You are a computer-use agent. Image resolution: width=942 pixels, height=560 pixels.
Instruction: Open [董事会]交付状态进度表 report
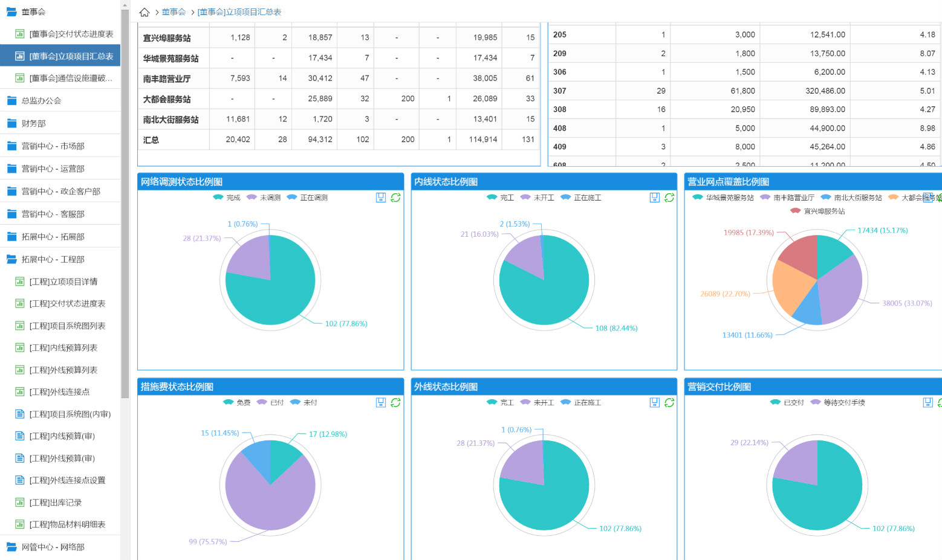coord(71,34)
